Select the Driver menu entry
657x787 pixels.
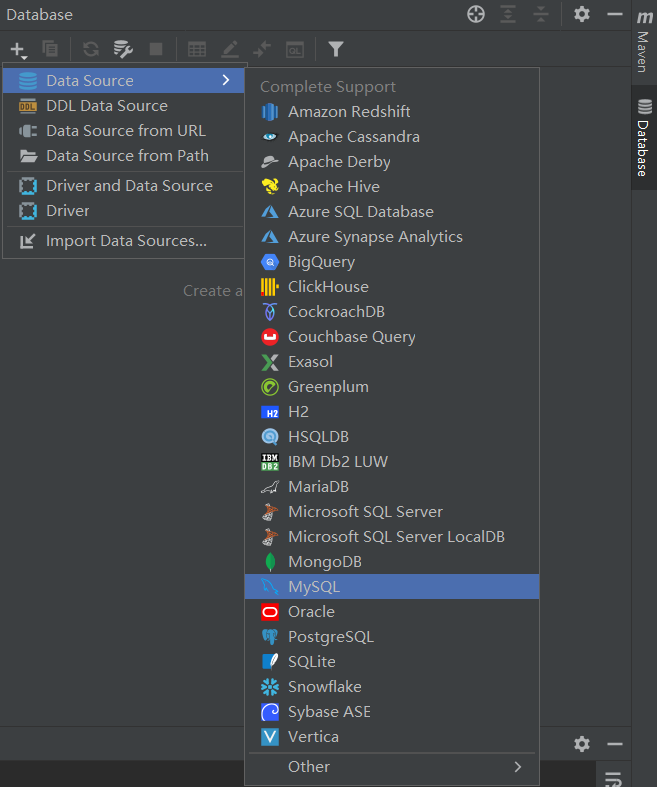[x=123, y=211]
